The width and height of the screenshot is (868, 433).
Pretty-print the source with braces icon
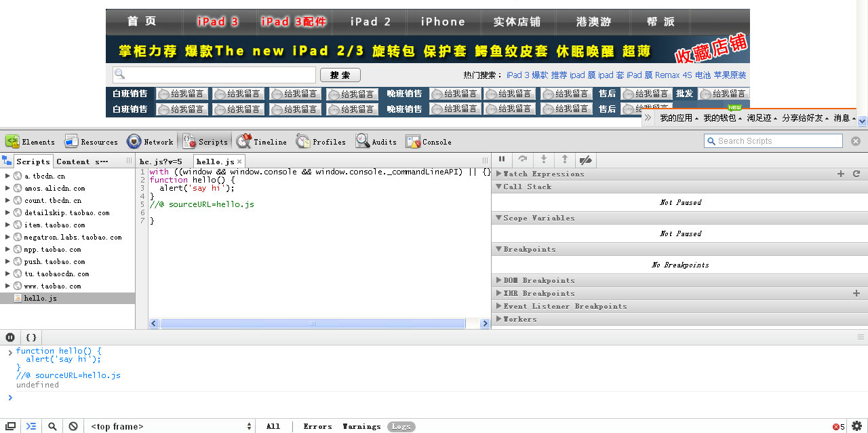31,337
